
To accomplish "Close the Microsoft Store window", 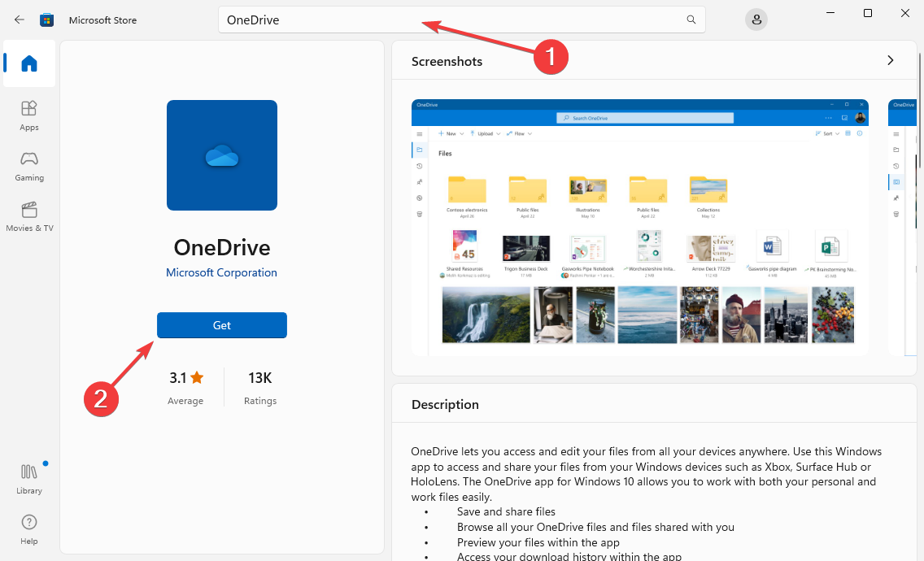I will (905, 13).
